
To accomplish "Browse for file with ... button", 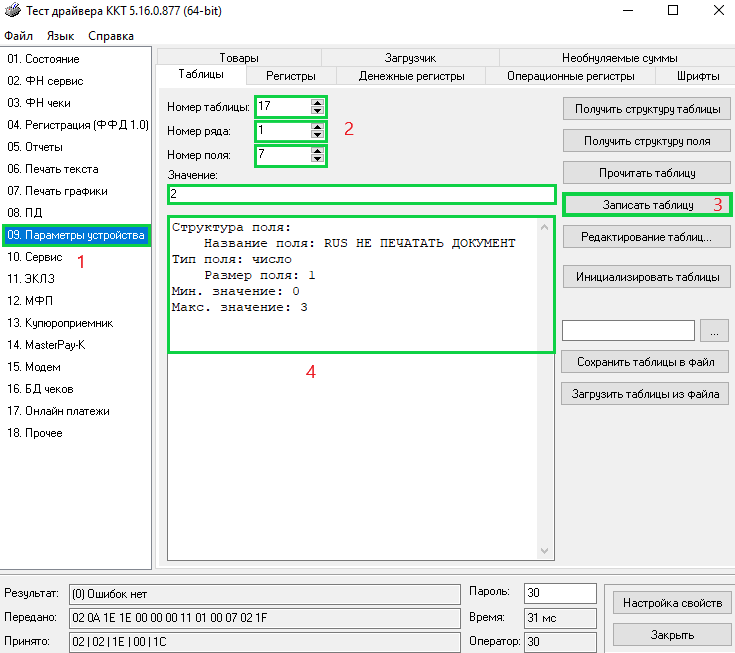I will tap(714, 331).
